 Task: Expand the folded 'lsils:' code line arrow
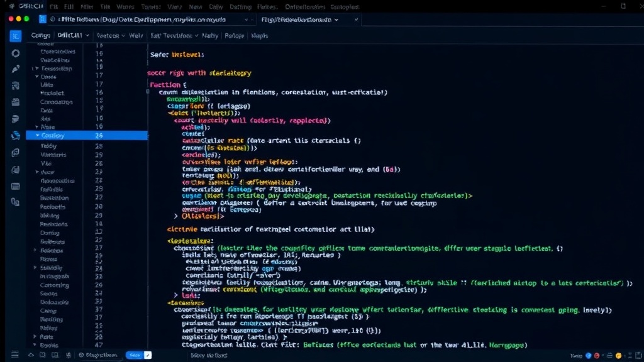point(176,295)
